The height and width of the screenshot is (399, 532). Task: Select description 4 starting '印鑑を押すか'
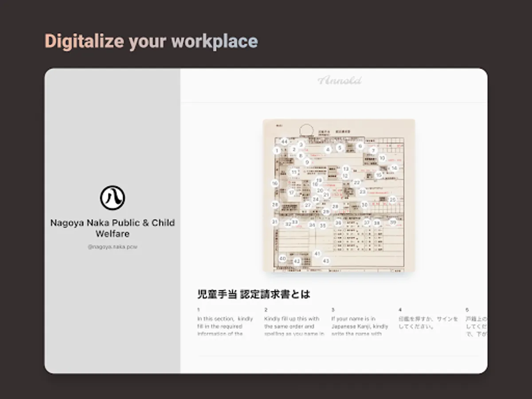pos(428,323)
